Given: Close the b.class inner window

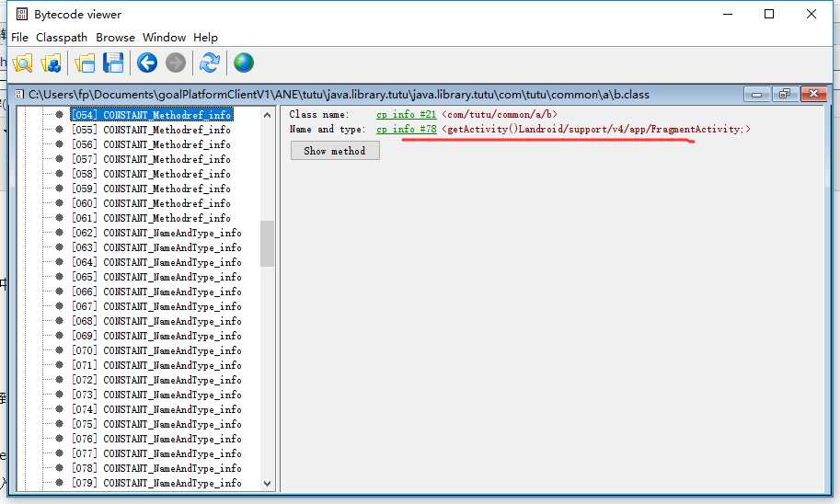Looking at the screenshot, I should 813,94.
